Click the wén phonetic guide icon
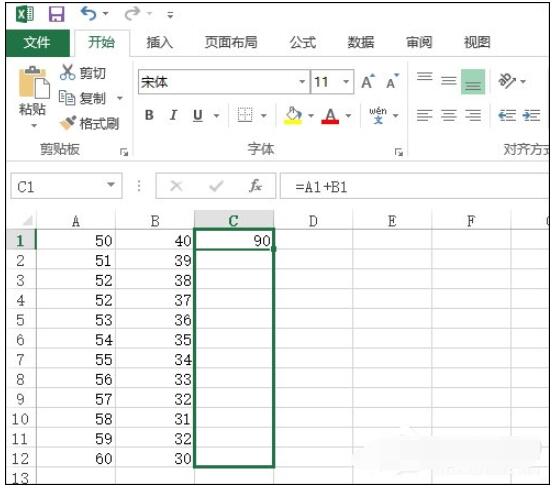553x488 pixels. tap(378, 115)
